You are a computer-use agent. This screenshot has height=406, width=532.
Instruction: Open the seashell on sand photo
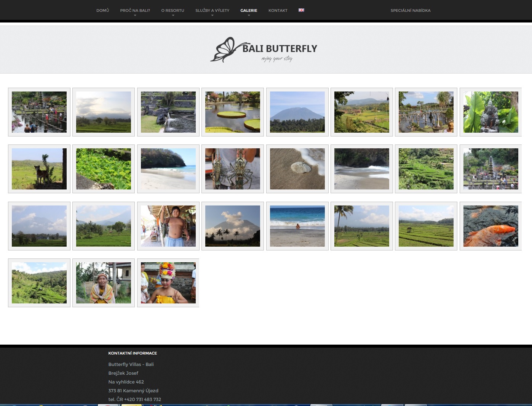297,169
